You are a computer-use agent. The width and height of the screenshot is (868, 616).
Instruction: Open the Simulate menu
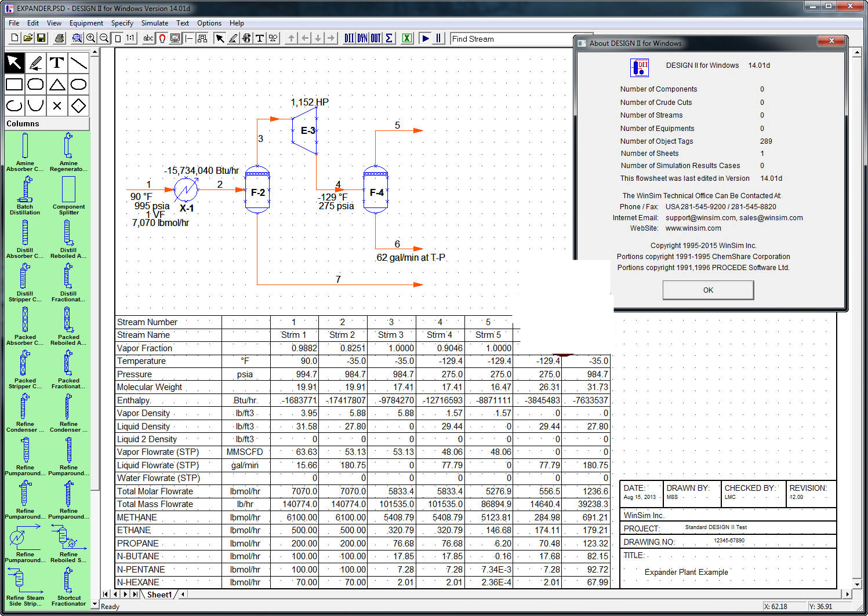[155, 23]
